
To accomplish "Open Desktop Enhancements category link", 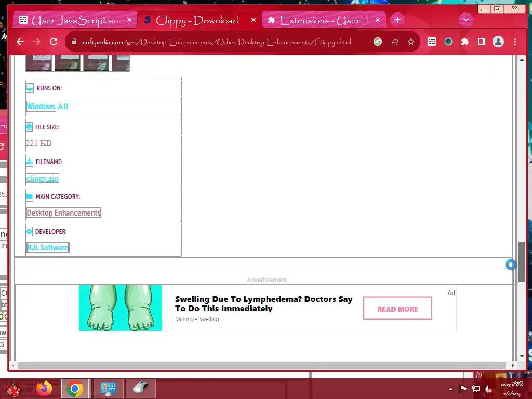I will (64, 212).
